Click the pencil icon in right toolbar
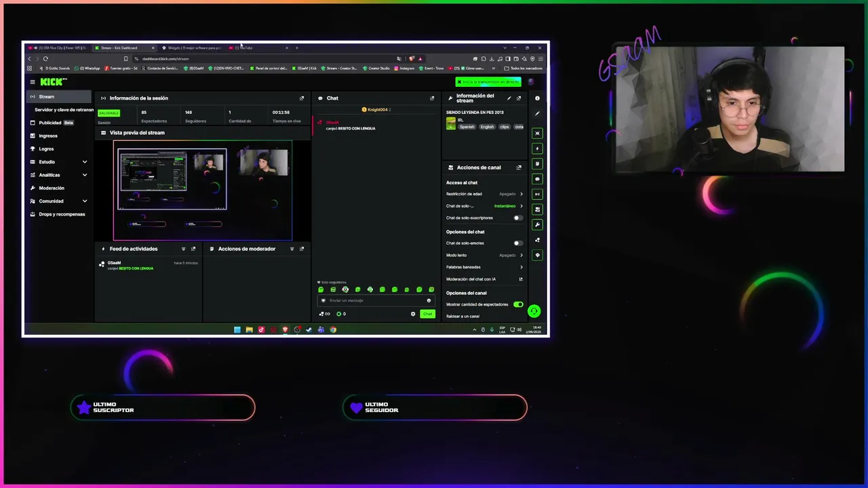 537,114
